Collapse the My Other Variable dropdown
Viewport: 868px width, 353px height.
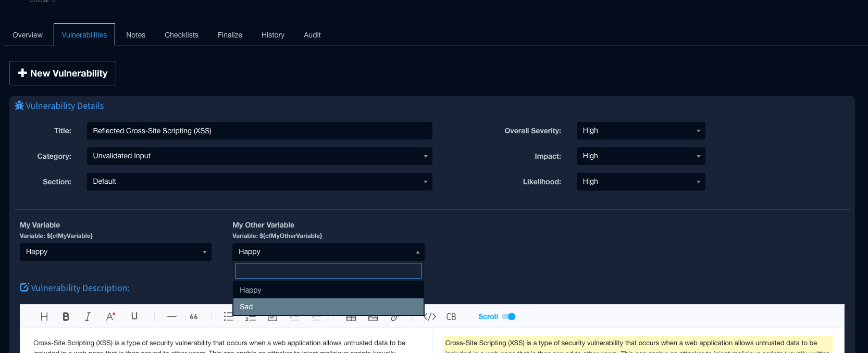[328, 252]
